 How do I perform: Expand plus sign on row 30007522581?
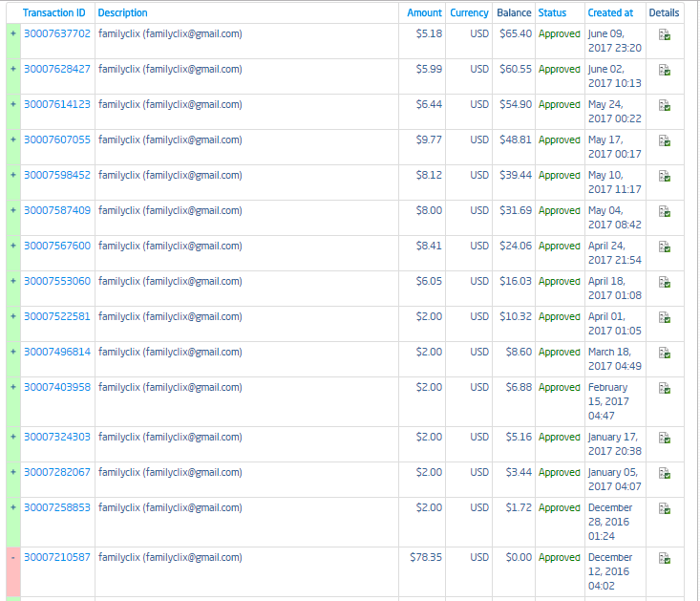pyautogui.click(x=13, y=316)
